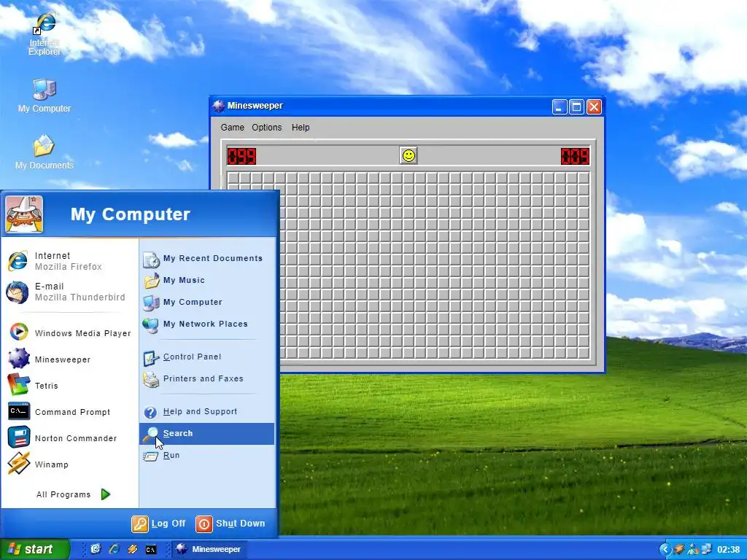747x560 pixels.
Task: Minimize the Minesweeper window
Action: point(560,106)
